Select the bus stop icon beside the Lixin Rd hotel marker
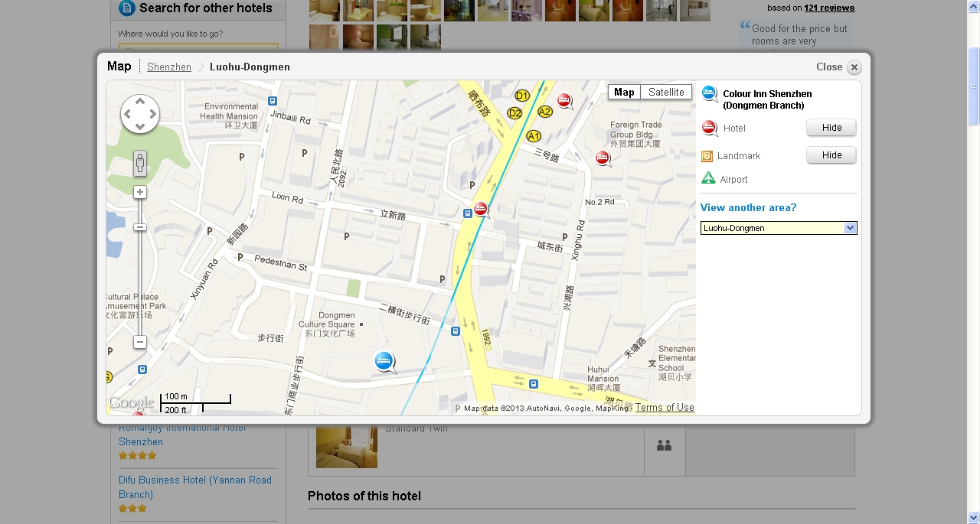This screenshot has width=980, height=524. point(467,214)
